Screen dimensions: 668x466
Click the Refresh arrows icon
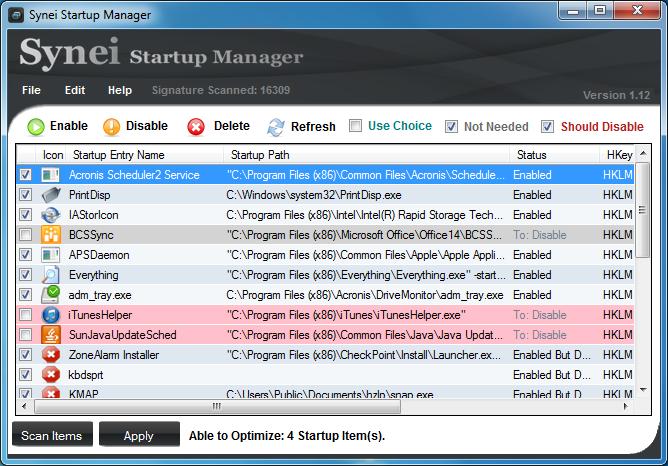click(x=276, y=127)
